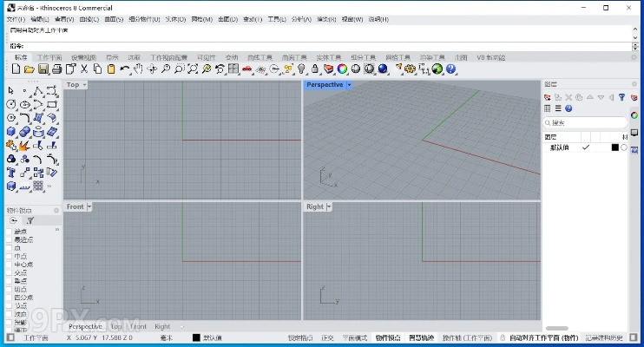Click the help question mark toolbar icon
644x347 pixels.
[x=451, y=69]
